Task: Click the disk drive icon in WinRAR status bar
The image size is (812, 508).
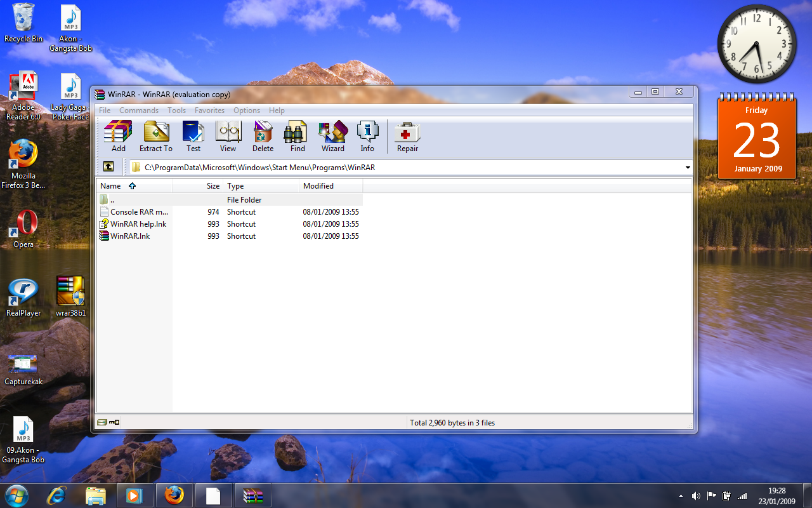Action: [101, 422]
